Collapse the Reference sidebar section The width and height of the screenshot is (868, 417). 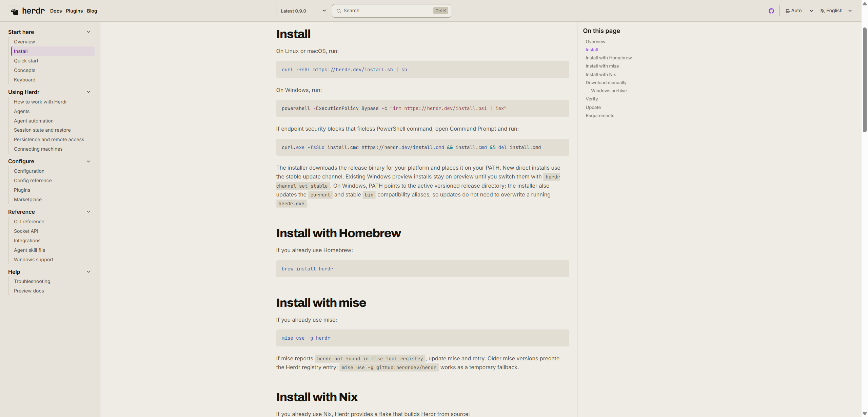coord(88,212)
